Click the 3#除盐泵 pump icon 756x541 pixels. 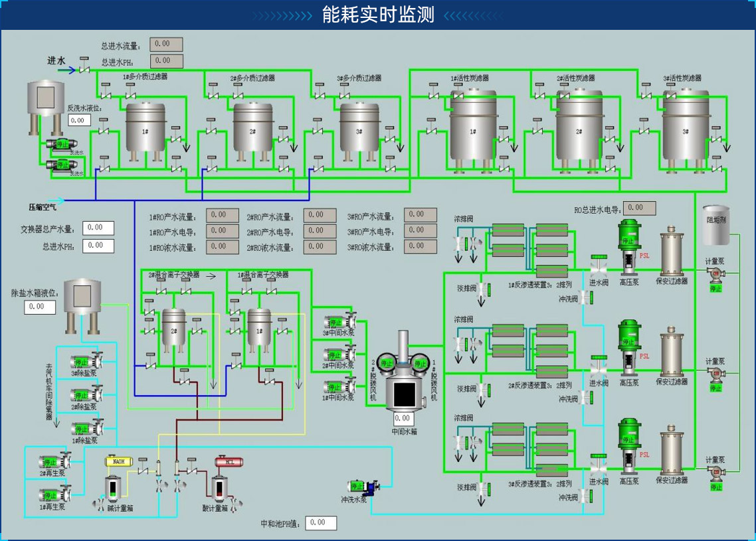(87, 362)
